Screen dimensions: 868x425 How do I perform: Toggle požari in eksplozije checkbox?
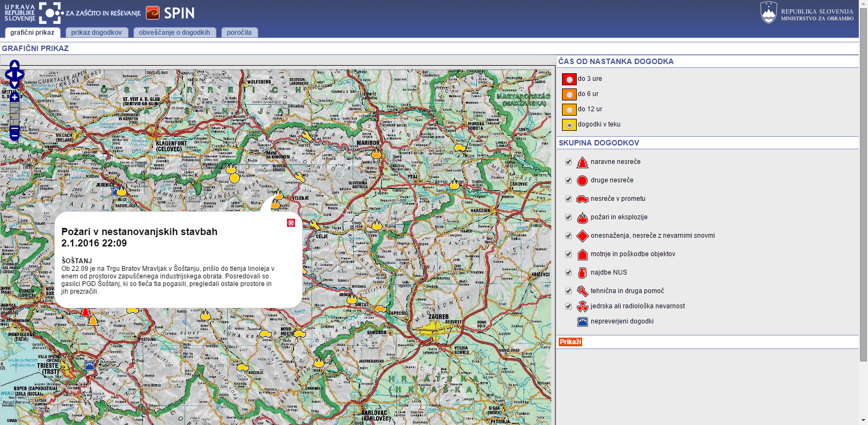569,217
